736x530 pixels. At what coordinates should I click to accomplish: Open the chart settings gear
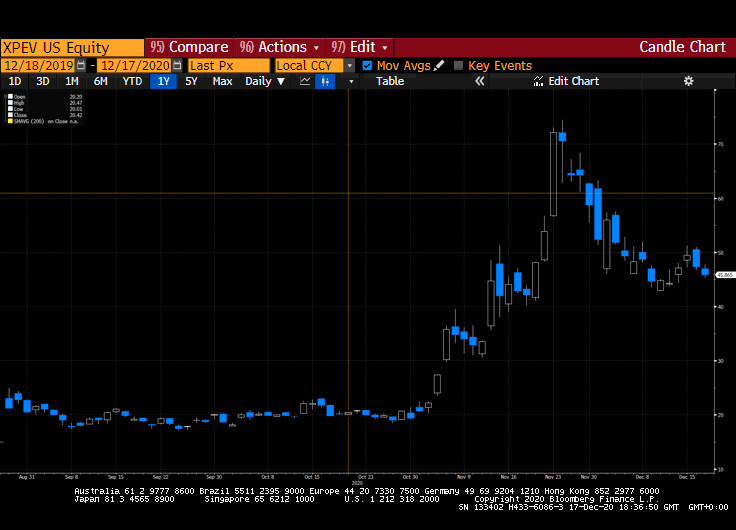pyautogui.click(x=688, y=81)
